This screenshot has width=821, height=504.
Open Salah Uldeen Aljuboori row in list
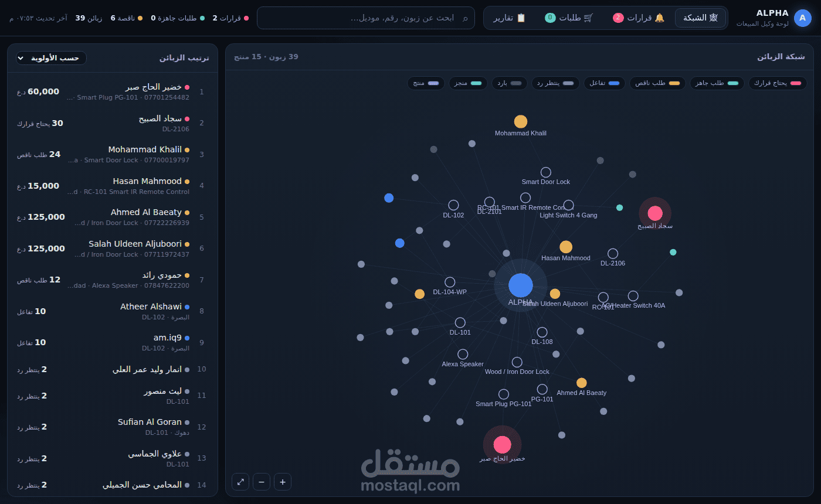(x=113, y=248)
